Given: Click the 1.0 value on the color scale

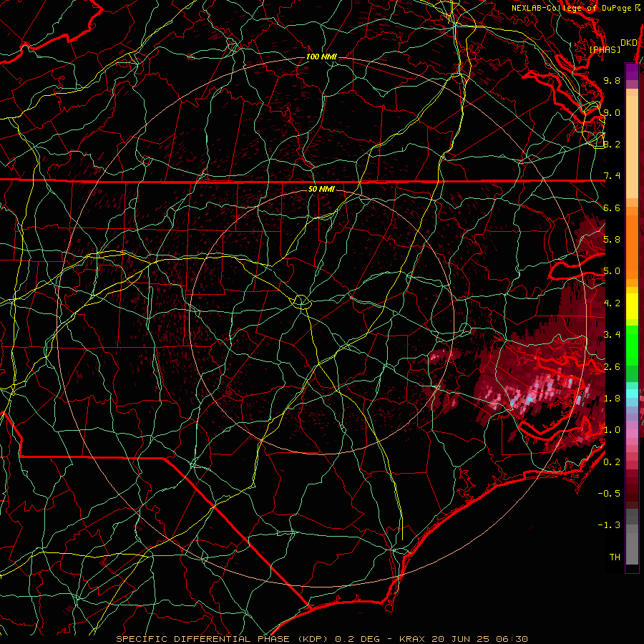Looking at the screenshot, I should tap(612, 430).
